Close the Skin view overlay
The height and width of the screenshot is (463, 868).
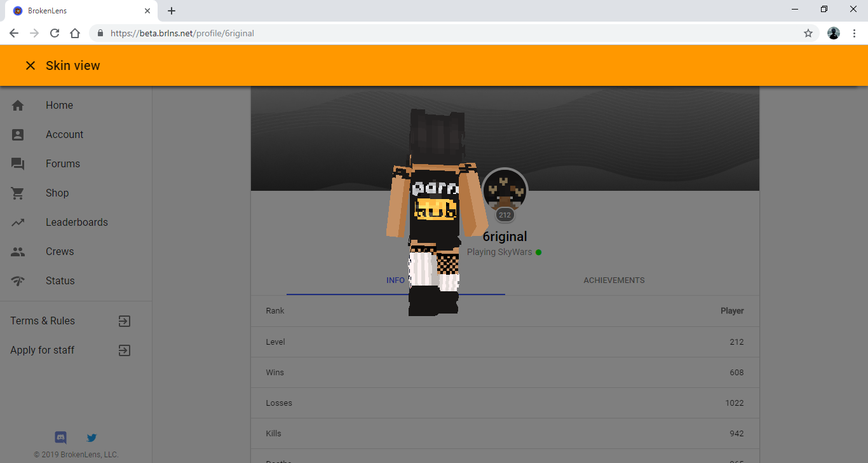[31, 66]
